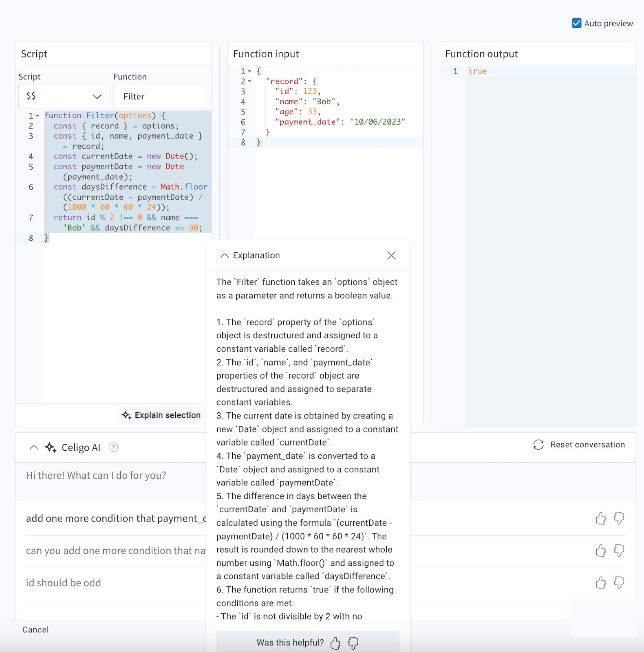Click the Celigo AI help question icon
The width and height of the screenshot is (644, 652).
click(113, 447)
